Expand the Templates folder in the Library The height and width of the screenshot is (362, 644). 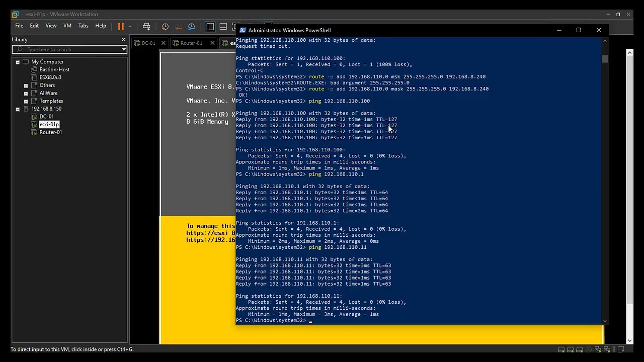pyautogui.click(x=26, y=101)
